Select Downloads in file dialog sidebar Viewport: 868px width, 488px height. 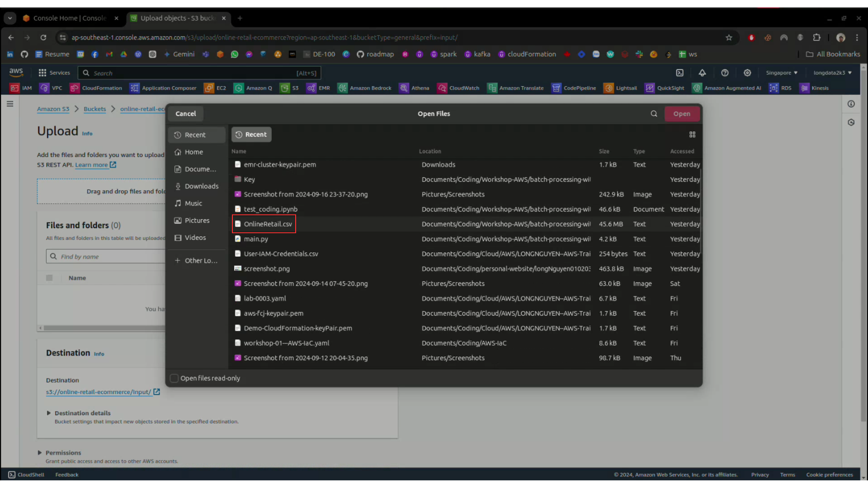pos(201,186)
